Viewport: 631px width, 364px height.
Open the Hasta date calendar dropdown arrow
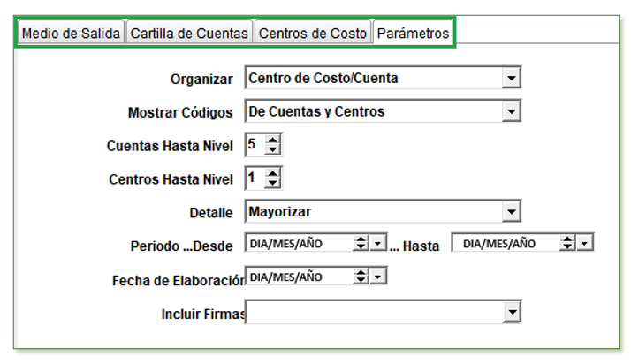pyautogui.click(x=585, y=243)
